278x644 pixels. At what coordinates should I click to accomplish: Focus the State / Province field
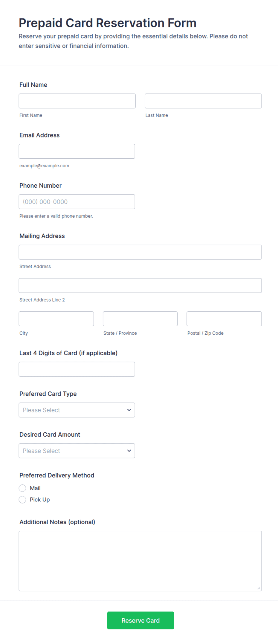pyautogui.click(x=140, y=319)
